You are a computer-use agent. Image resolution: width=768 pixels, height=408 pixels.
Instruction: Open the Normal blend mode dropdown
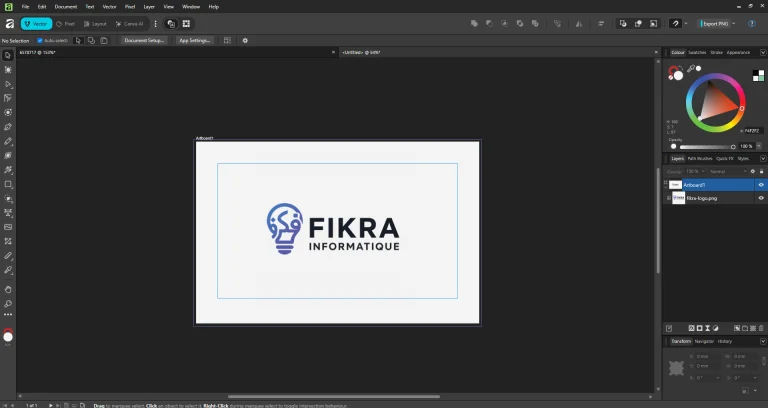(728, 171)
